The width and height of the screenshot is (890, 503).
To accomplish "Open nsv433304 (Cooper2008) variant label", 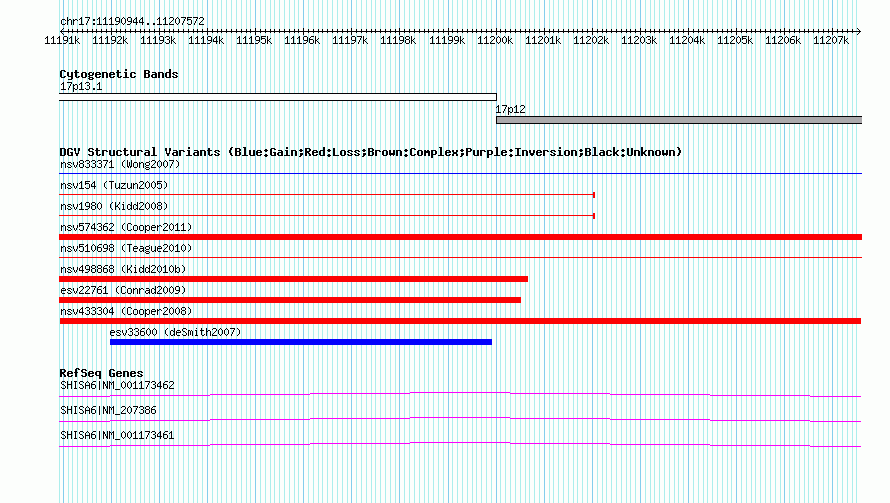I will 126,311.
